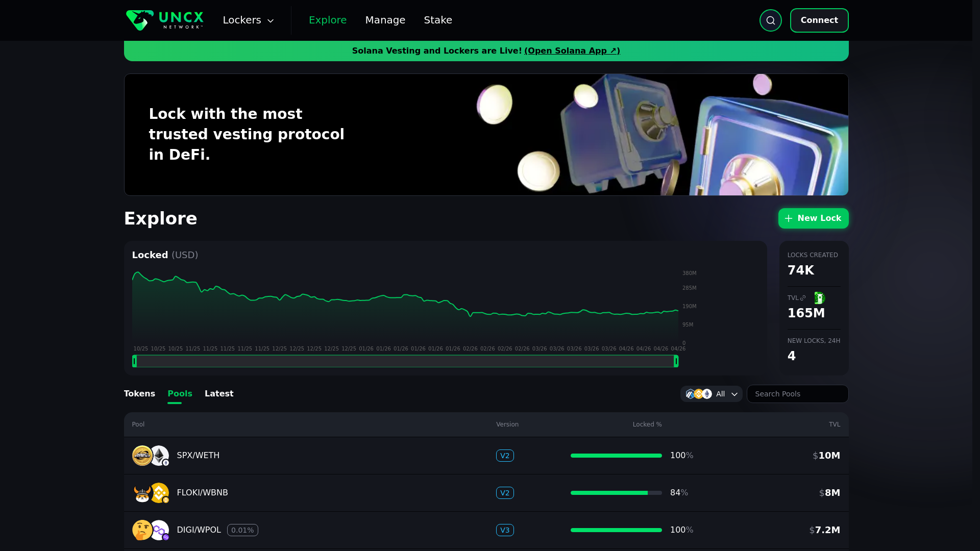The image size is (980, 551).
Task: Click the V2 badge in FLOKI/WBNB row
Action: 505,493
